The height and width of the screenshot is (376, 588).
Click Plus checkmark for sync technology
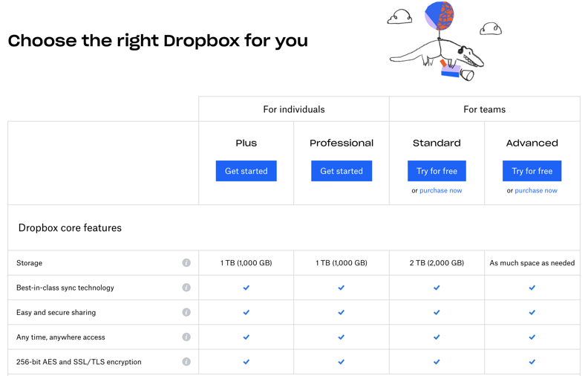246,288
